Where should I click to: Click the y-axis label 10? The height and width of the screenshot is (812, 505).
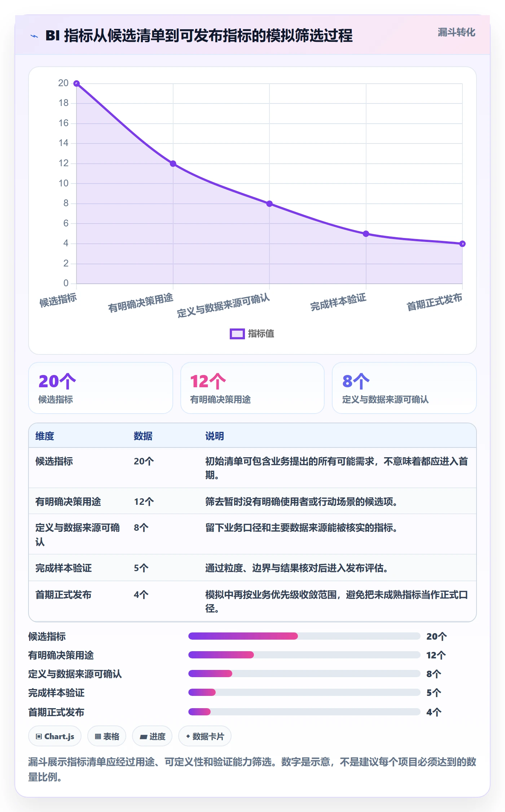[x=63, y=183]
